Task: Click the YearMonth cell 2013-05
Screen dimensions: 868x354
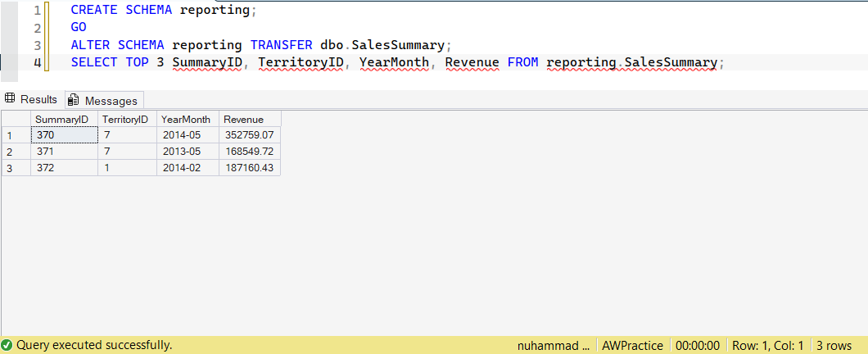Action: pyautogui.click(x=188, y=152)
